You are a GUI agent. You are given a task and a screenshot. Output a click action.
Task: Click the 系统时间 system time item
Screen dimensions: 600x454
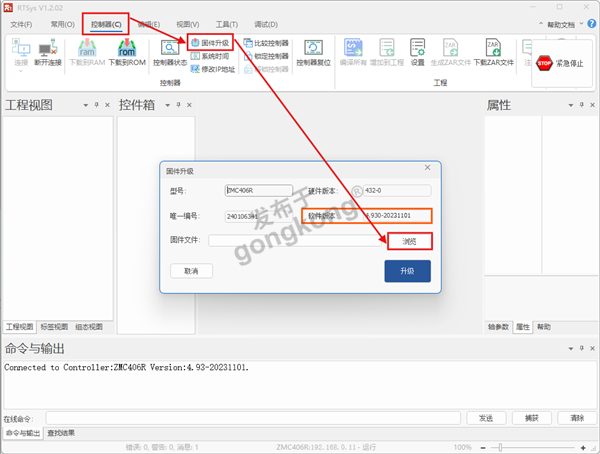tap(210, 56)
